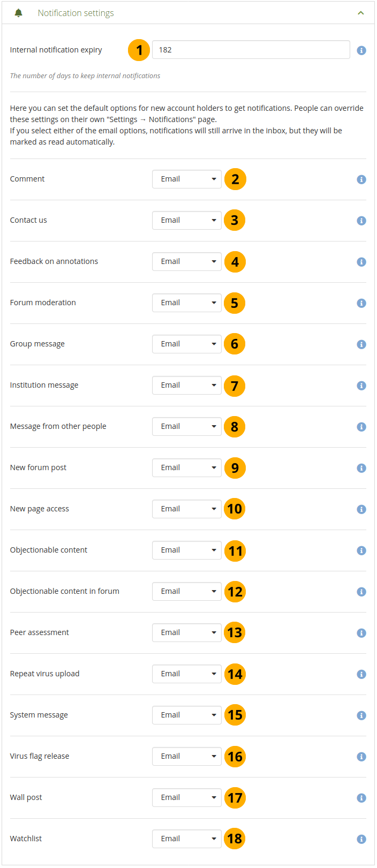The image size is (377, 868).
Task: Click the Internal notification expiry input field
Action: [251, 50]
